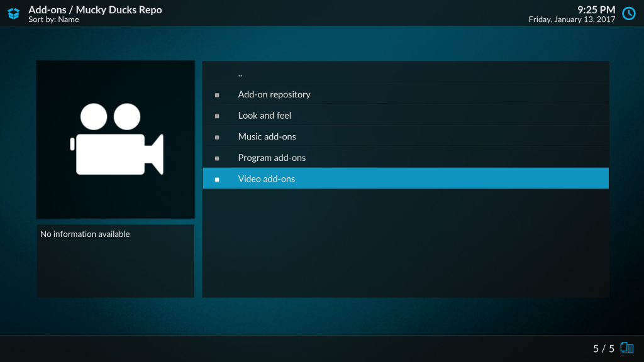This screenshot has height=362, width=644.
Task: Click the bullet icon beside Video add-ons
Action: [217, 179]
